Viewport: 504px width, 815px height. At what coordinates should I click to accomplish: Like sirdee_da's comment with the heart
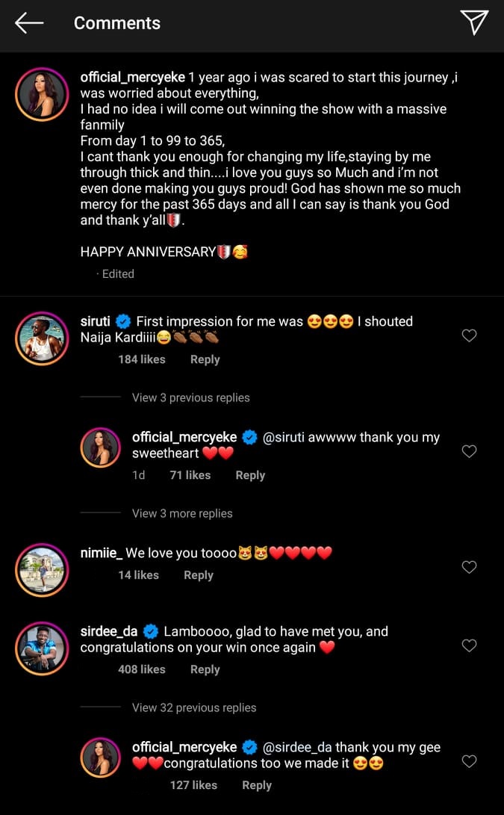(x=469, y=646)
